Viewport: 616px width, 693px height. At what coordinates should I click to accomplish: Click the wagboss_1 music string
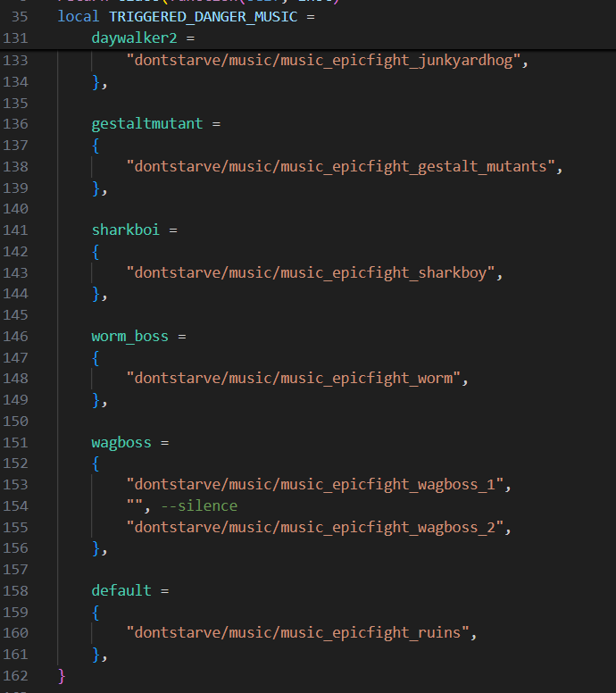pyautogui.click(x=318, y=485)
